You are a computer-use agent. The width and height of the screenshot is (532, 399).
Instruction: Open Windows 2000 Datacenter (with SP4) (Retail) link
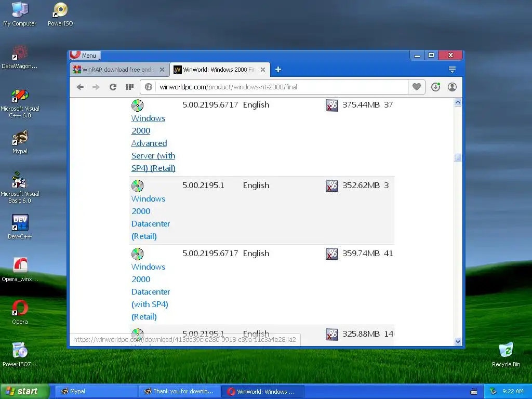pos(151,292)
